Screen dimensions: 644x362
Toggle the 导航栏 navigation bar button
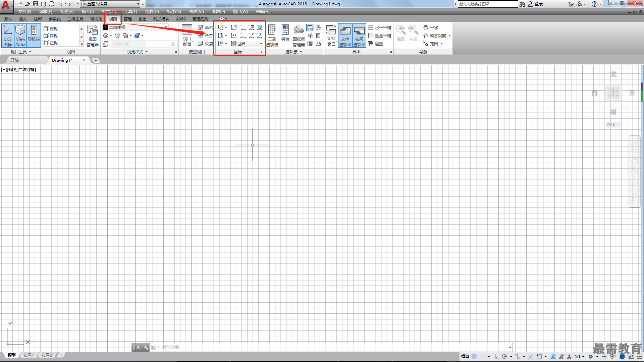pyautogui.click(x=34, y=36)
